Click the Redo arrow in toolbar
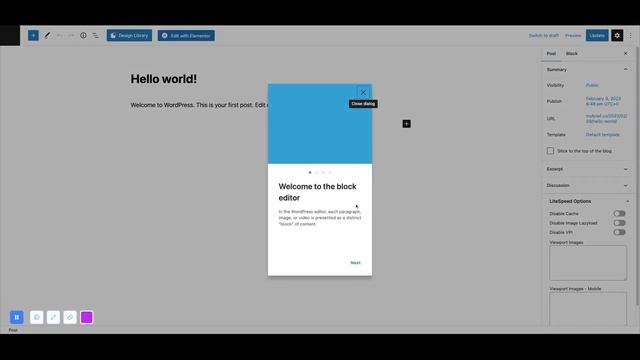The width and height of the screenshot is (640, 360). (71, 36)
